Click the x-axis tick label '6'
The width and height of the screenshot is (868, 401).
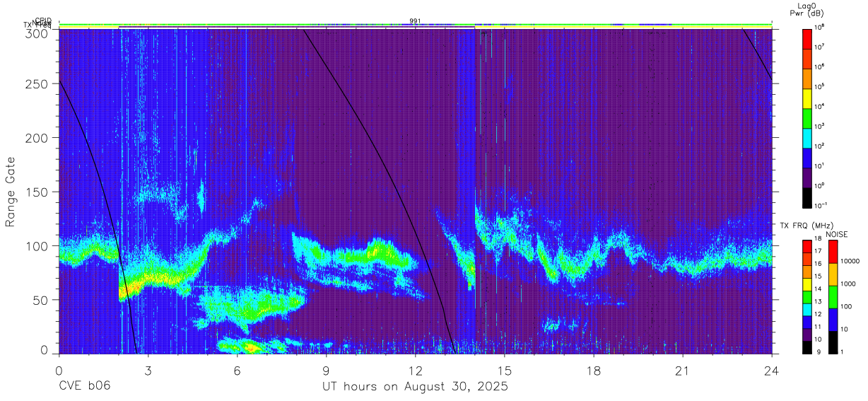237,371
